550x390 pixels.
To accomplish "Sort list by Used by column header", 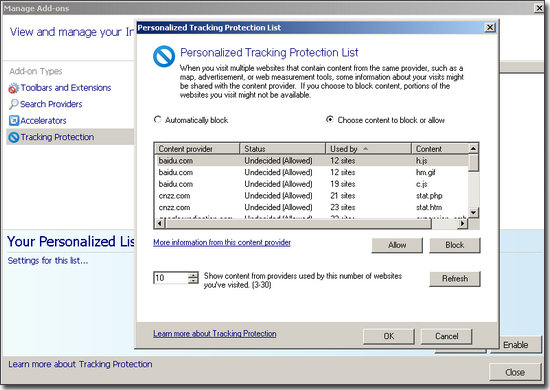I will tap(368, 149).
